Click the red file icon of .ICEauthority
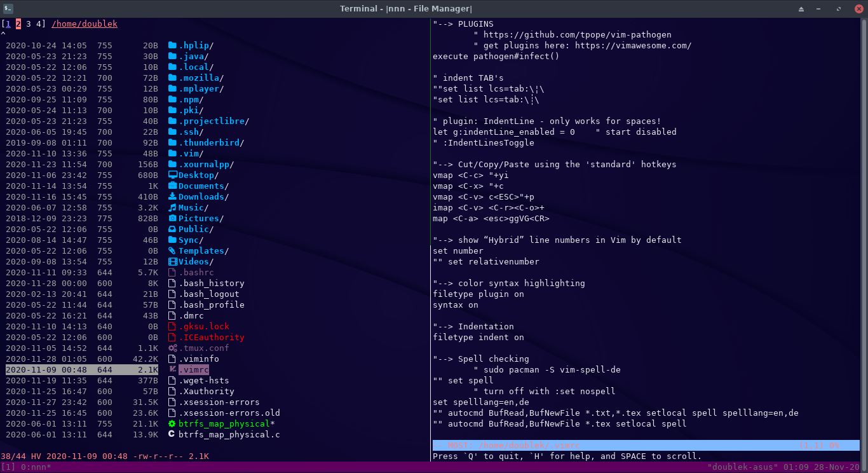 [172, 338]
